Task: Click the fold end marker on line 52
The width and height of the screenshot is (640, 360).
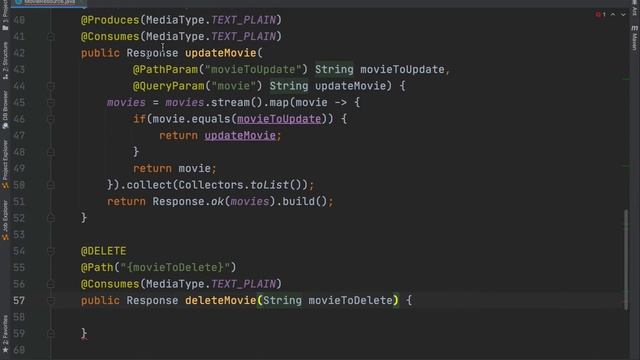Action: [51, 218]
